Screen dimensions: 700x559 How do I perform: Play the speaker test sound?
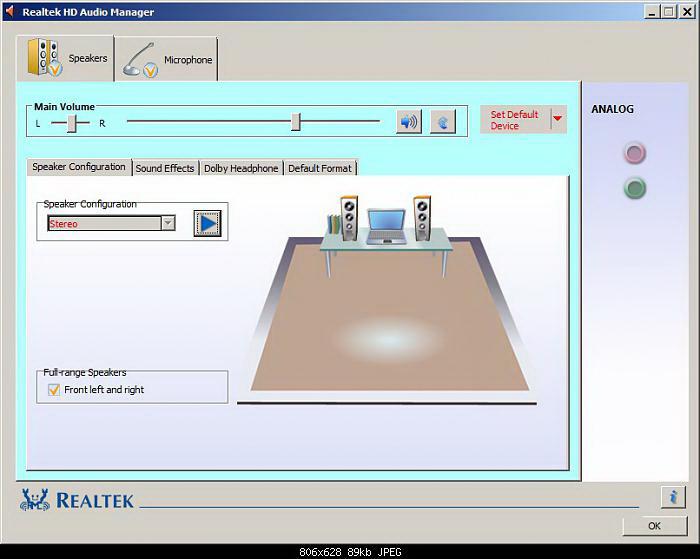(208, 223)
